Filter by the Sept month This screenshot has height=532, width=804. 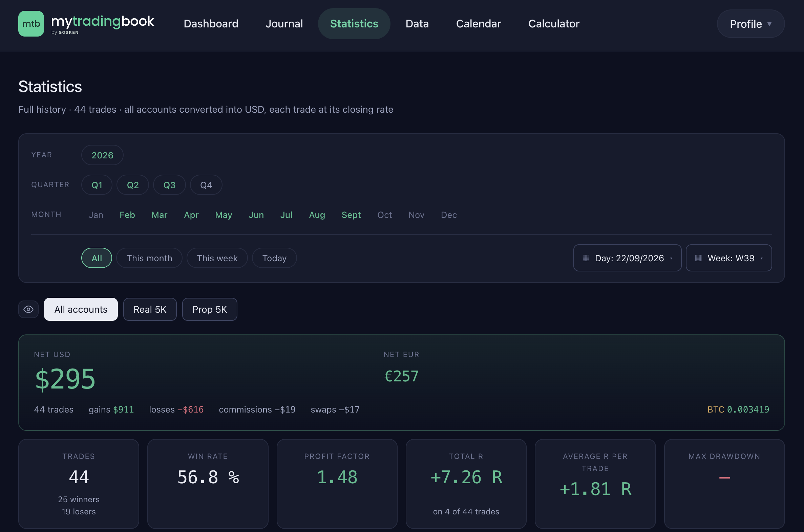tap(351, 215)
